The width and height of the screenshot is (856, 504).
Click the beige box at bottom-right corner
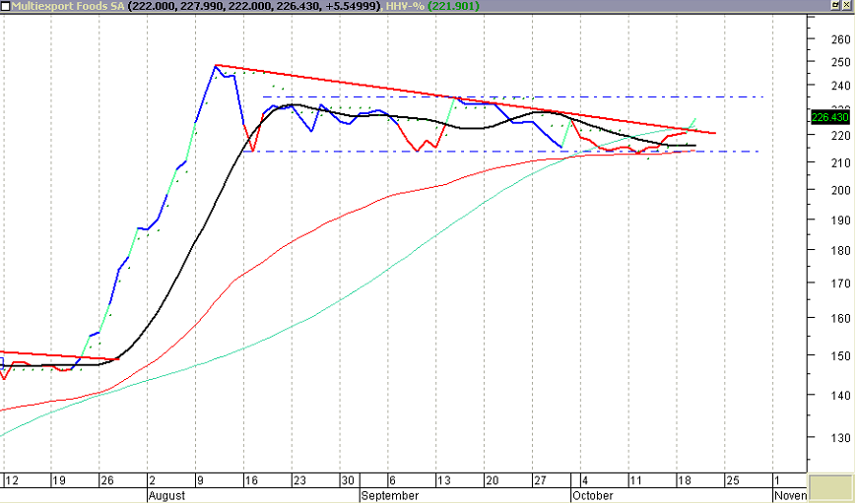[830, 489]
